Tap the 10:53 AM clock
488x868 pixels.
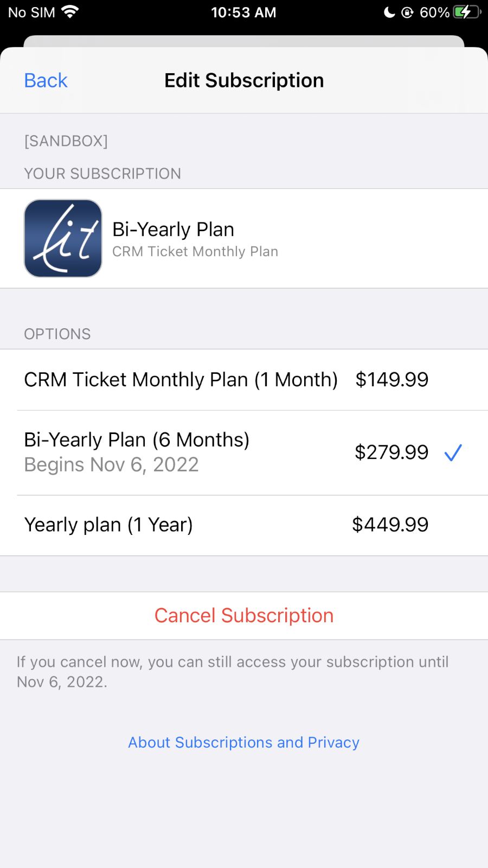pos(243,12)
